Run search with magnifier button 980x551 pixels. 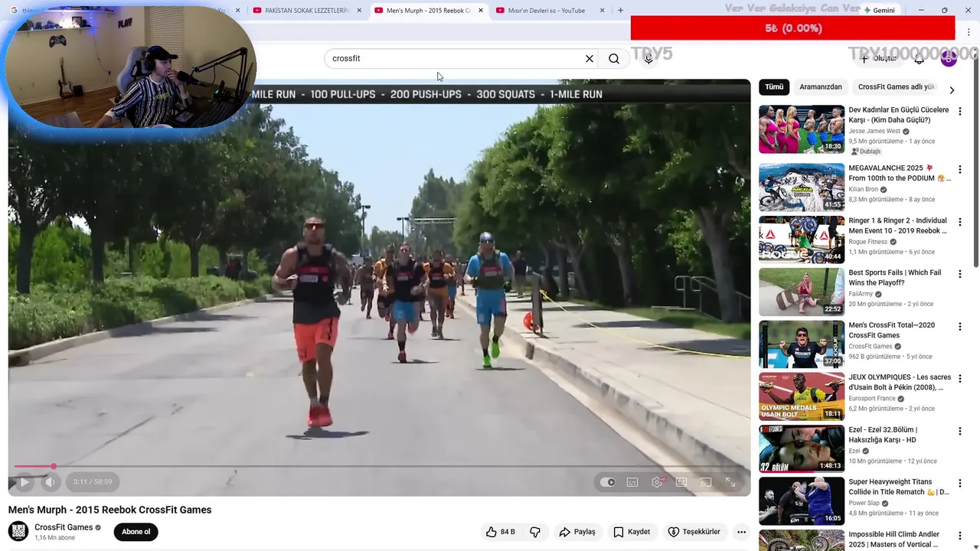614,58
